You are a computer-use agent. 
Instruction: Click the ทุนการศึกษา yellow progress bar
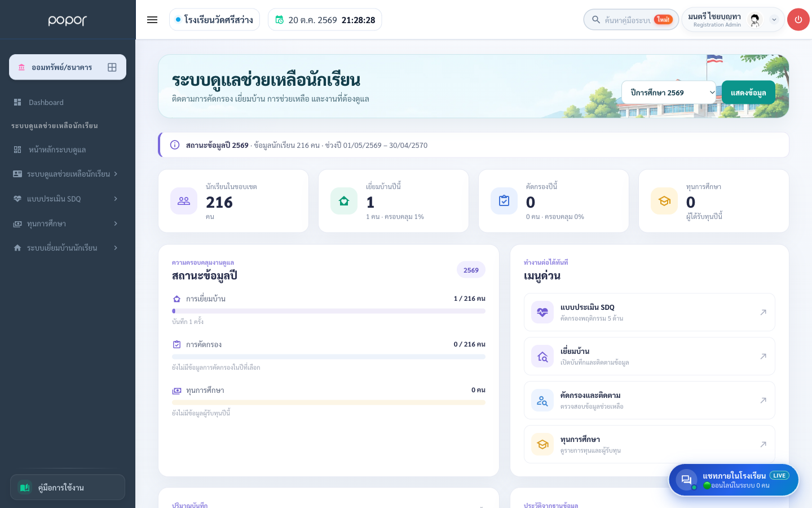click(329, 402)
